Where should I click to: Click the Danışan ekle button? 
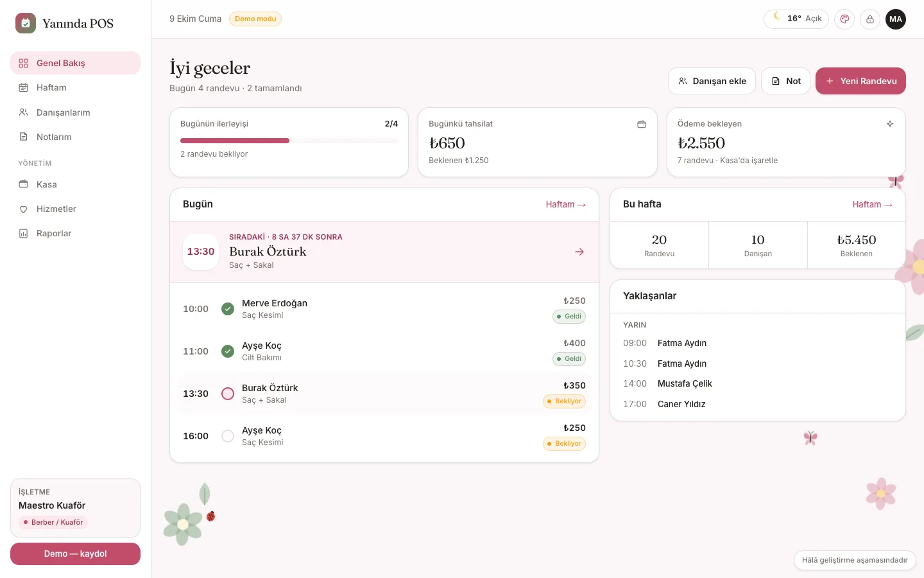[x=712, y=81]
